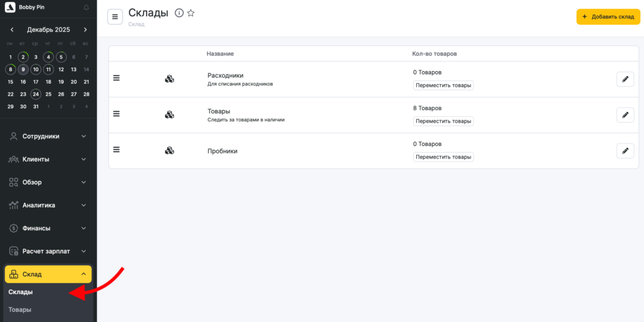Viewport: 644px width, 322px height.
Task: Click Переместить товары for Товары warehouse
Action: click(443, 121)
